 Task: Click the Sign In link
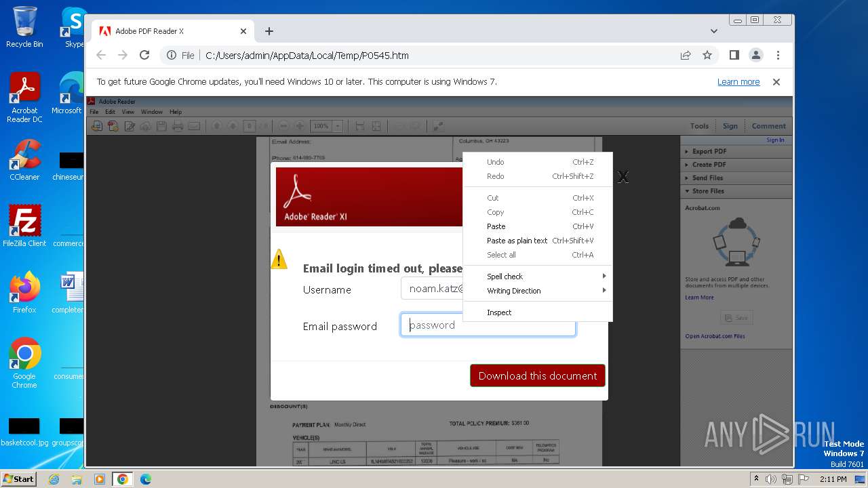pos(775,140)
